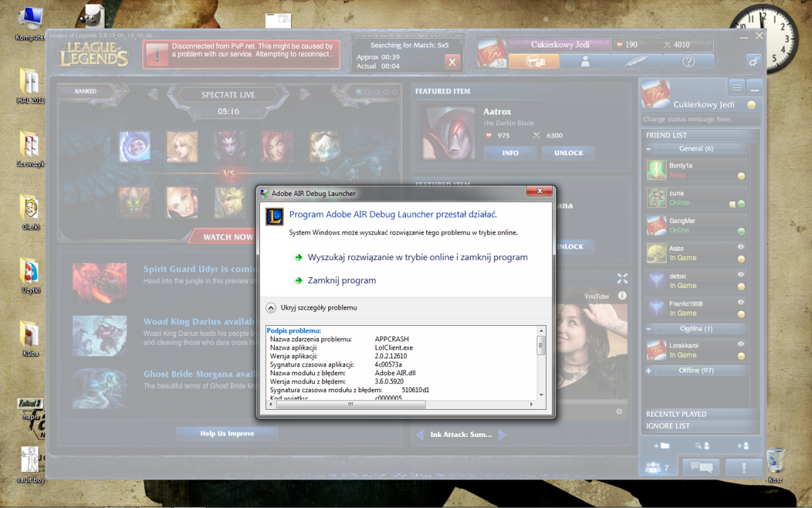Click the Spirit Guard Udyr thumbnail
This screenshot has height=508, width=812.
[x=99, y=282]
